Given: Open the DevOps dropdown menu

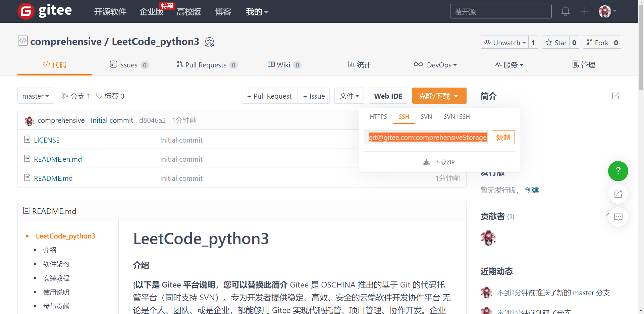Looking at the screenshot, I should pyautogui.click(x=435, y=65).
